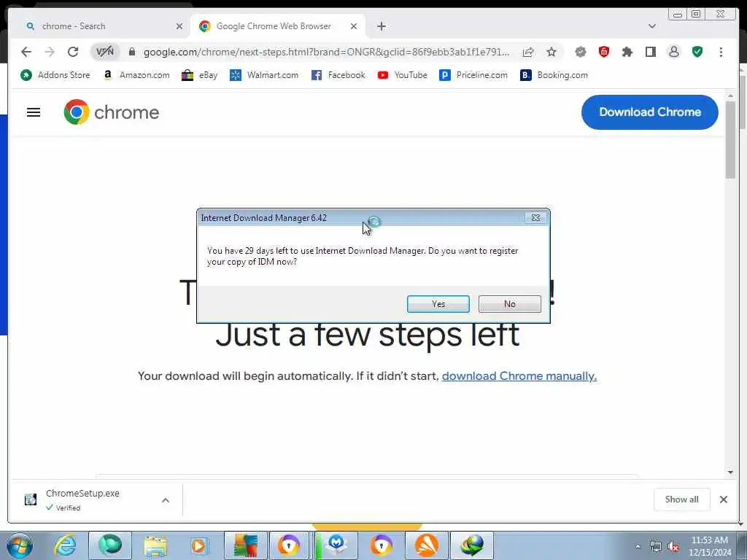Open the hamburger menu on the Chrome page

click(x=34, y=112)
